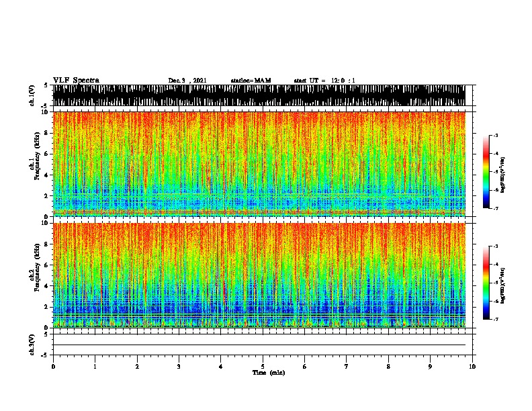Click the ch.2 spectrogram plot area
The width and height of the screenshot is (532, 411).
coord(259,275)
